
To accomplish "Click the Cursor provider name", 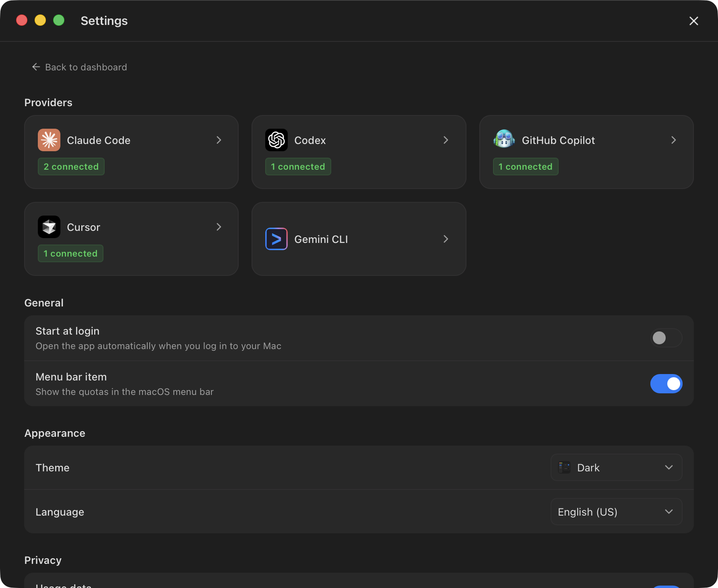I will click(x=83, y=227).
